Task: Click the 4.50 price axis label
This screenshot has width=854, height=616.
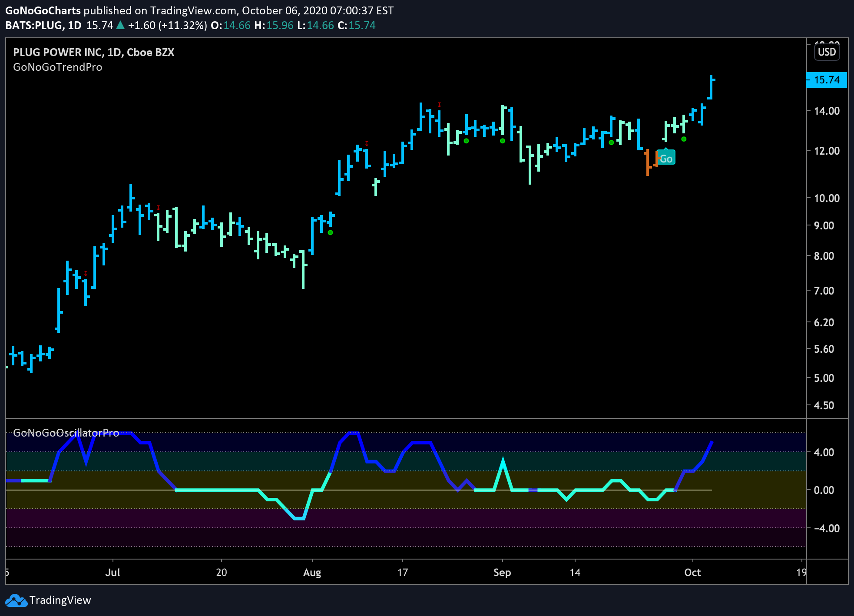Action: [x=824, y=405]
